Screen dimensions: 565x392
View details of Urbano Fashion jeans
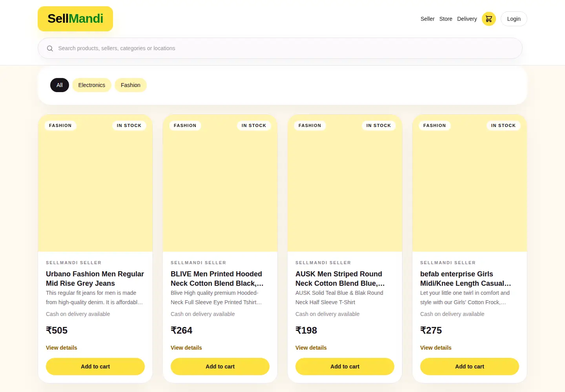point(62,348)
